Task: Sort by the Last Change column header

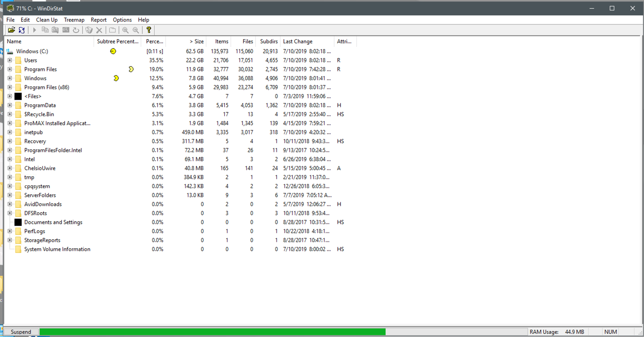Action: coord(307,41)
